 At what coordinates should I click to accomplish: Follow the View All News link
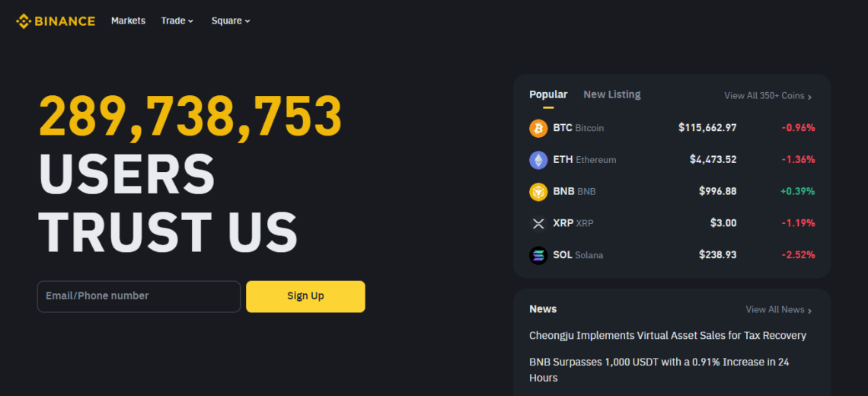[778, 310]
